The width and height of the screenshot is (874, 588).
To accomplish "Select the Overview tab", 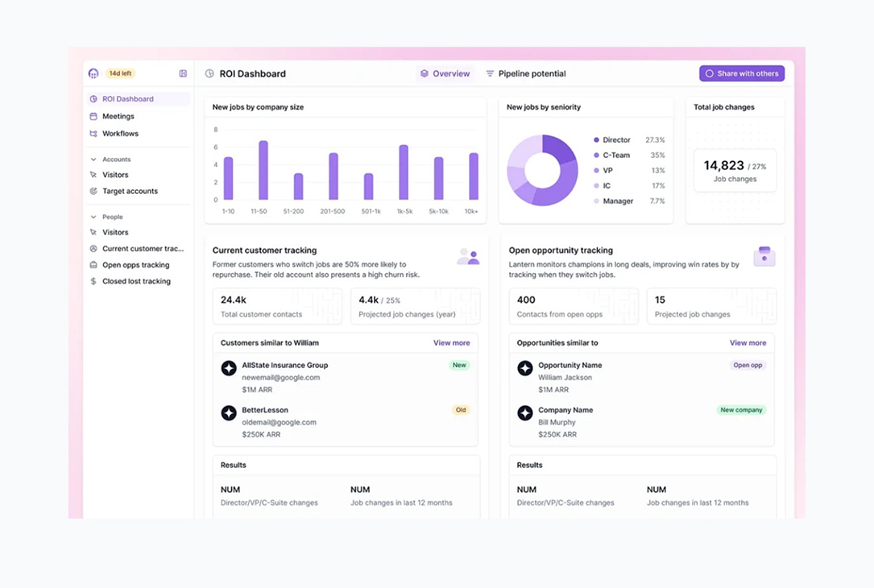I will coord(445,73).
